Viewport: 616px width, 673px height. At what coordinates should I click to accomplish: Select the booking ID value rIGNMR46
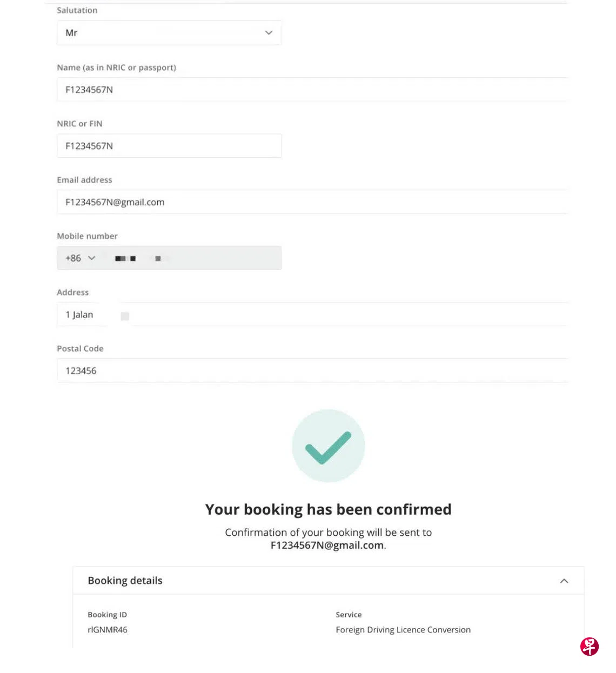pyautogui.click(x=108, y=630)
